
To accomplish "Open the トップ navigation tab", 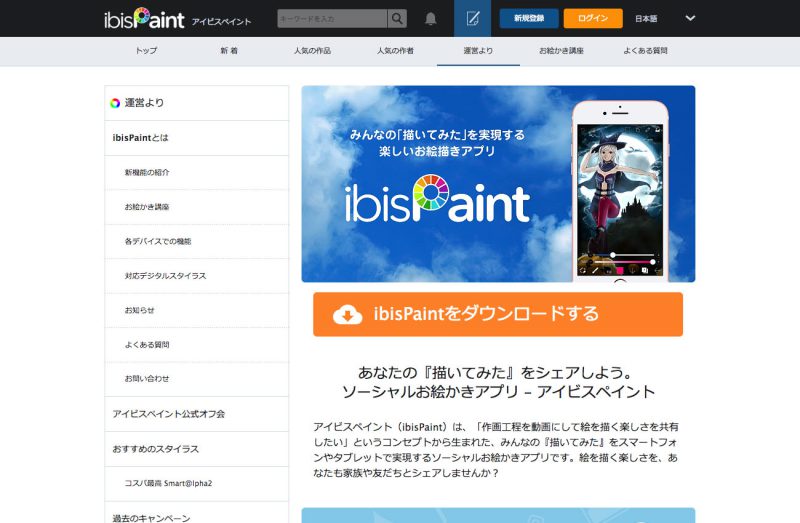I will pos(146,51).
